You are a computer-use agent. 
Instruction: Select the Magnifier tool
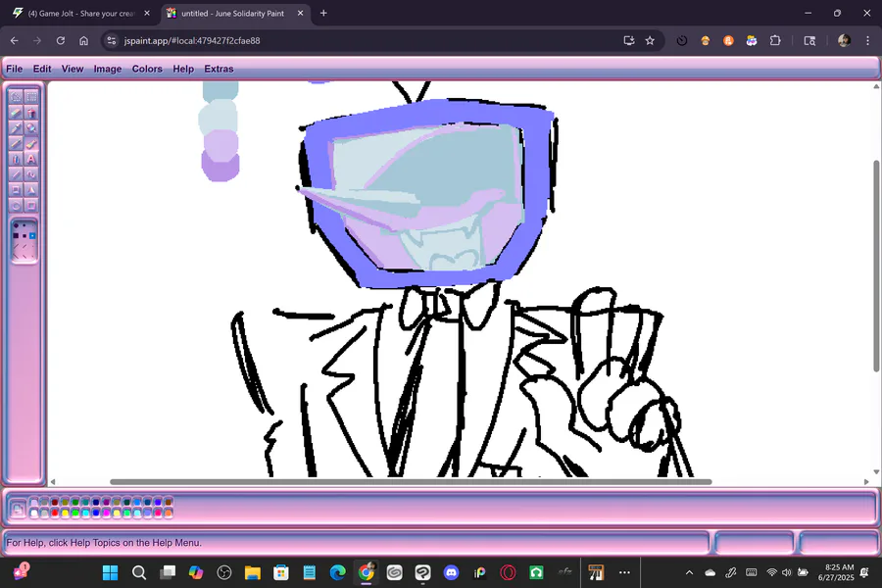click(x=31, y=128)
